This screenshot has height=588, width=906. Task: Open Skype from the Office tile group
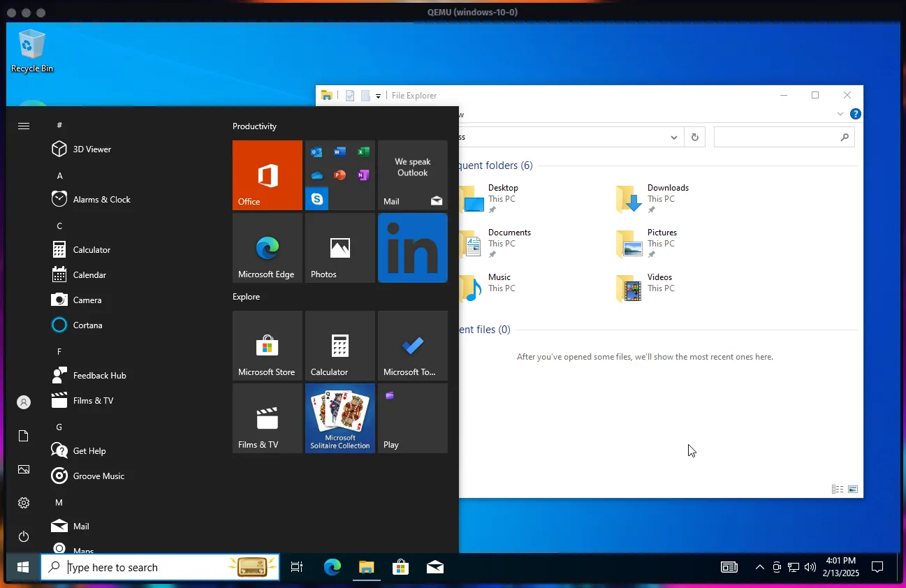point(317,198)
